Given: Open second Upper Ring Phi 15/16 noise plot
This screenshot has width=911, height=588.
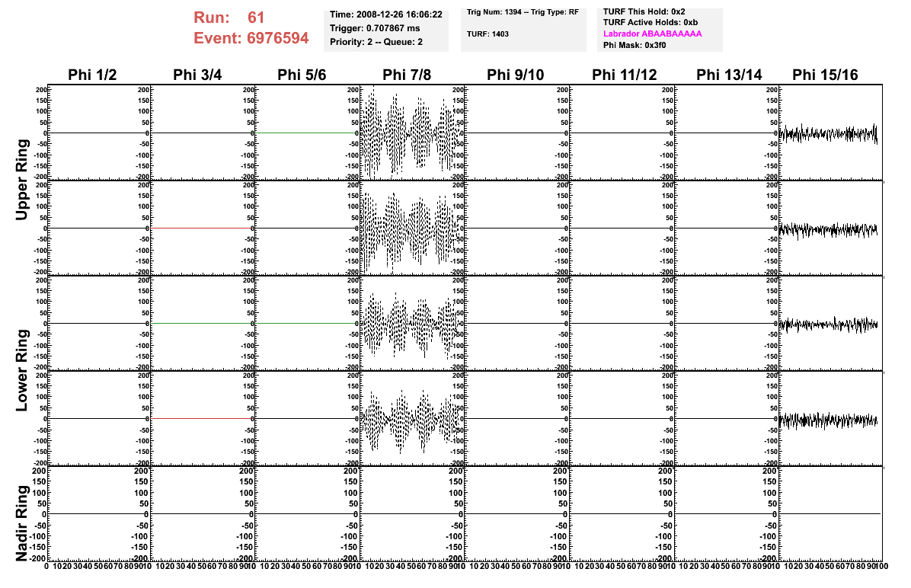Looking at the screenshot, I should 831,227.
